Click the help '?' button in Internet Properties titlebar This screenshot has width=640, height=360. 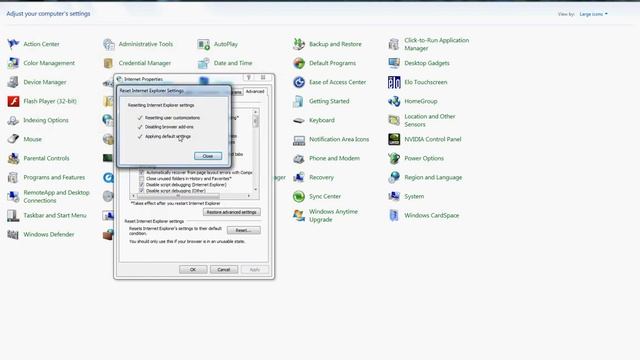coord(249,78)
